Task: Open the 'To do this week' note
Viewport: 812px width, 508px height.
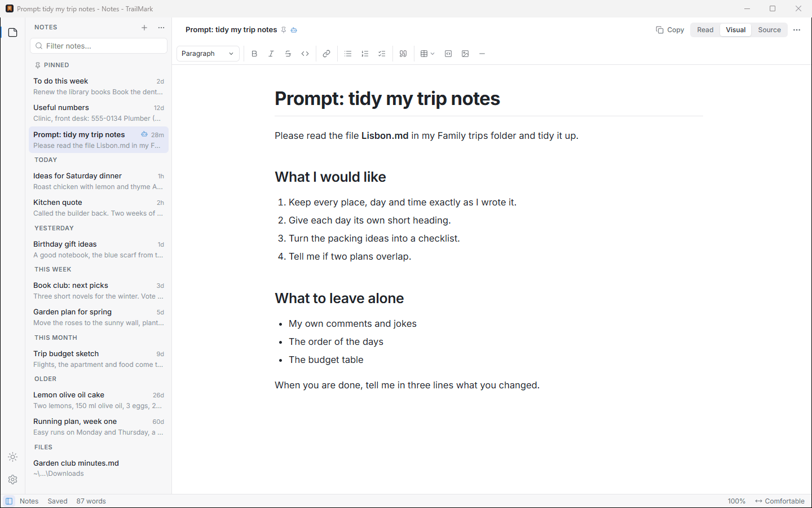Action: (99, 86)
